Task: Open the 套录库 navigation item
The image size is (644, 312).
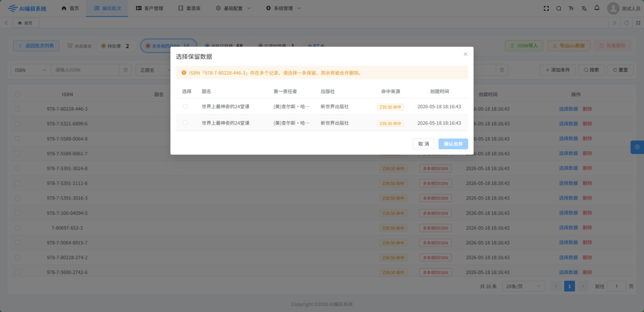Action: click(x=190, y=8)
